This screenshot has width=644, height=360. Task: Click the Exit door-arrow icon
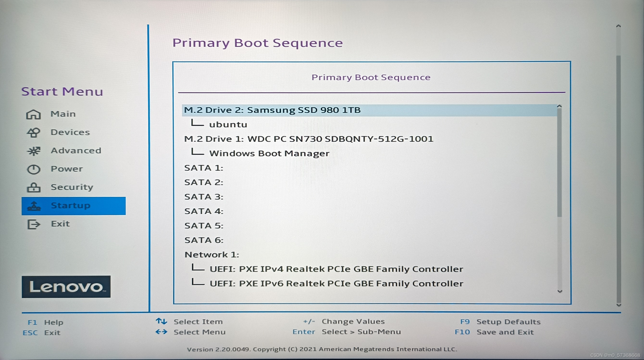coord(33,224)
